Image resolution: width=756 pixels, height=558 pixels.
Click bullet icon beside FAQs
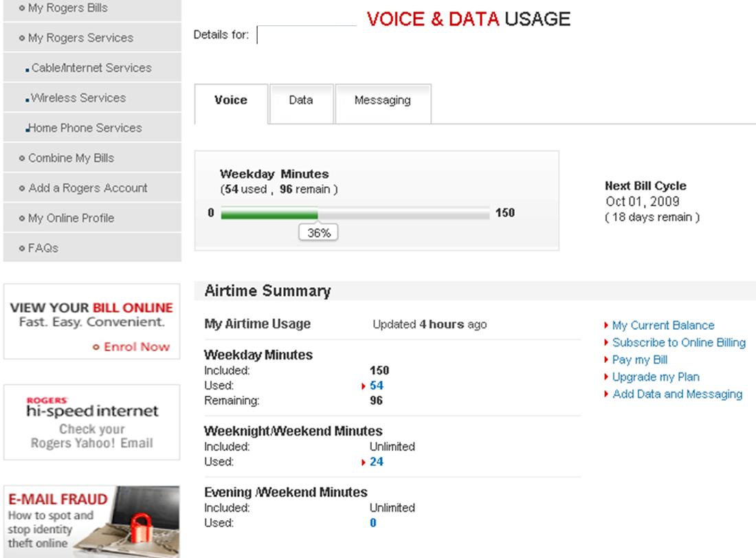pos(22,248)
